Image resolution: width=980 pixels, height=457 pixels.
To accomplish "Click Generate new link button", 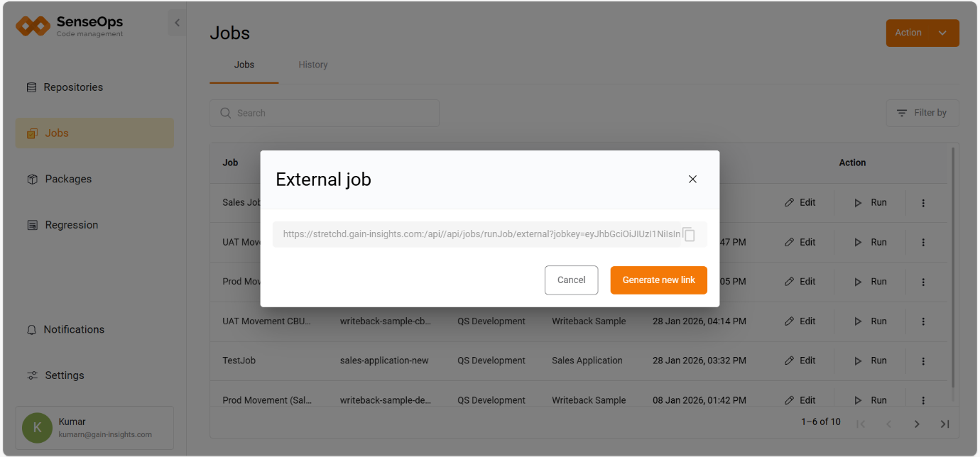I will pos(658,280).
